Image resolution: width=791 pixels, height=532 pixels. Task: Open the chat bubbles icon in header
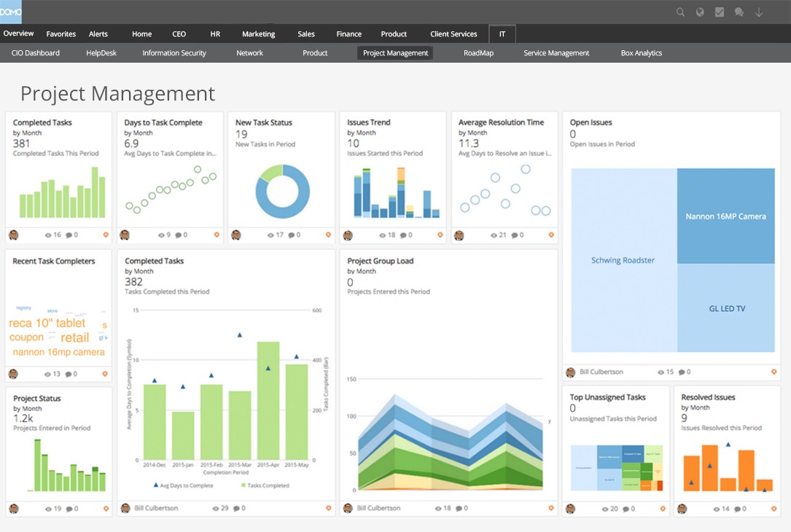pos(739,12)
